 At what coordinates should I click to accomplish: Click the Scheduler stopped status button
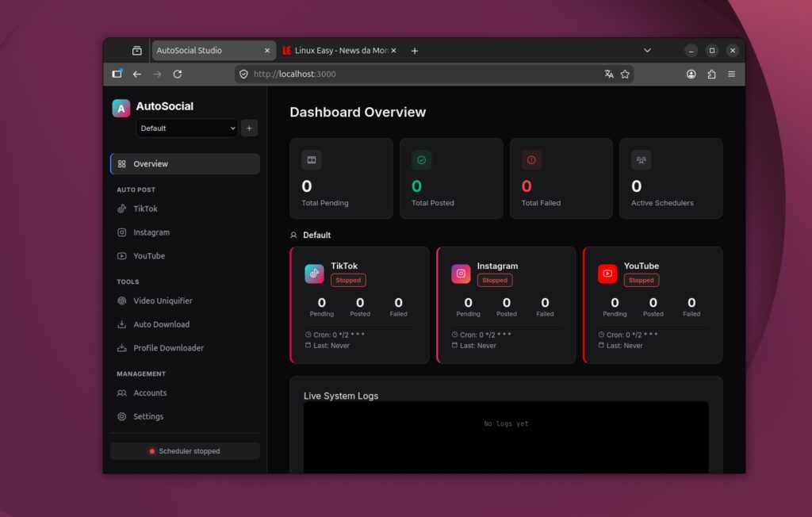(185, 451)
